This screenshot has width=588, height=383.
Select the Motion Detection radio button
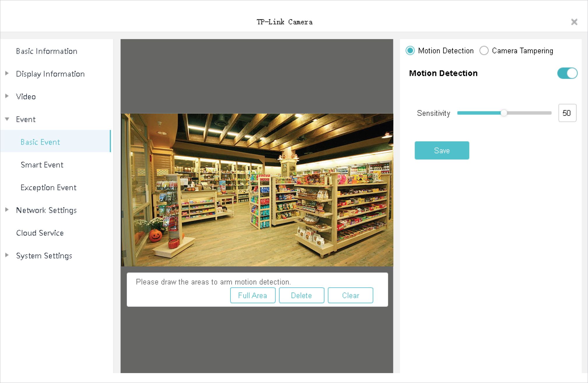coord(410,51)
